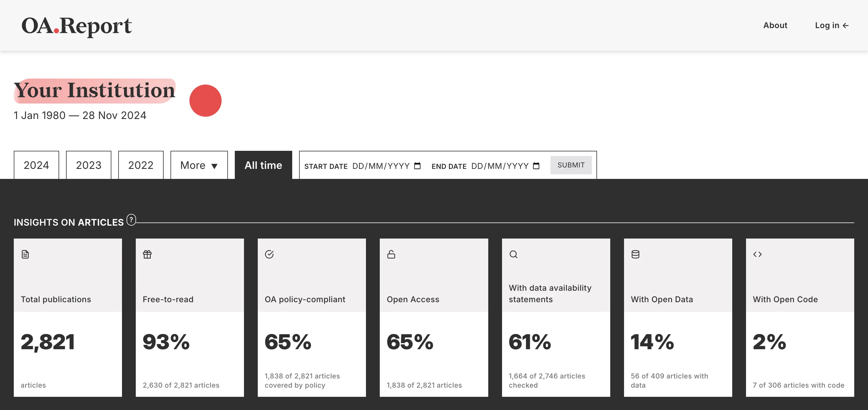Screen dimensions: 868x410
Task: Click the document icon on Total publications
Action: (25, 254)
